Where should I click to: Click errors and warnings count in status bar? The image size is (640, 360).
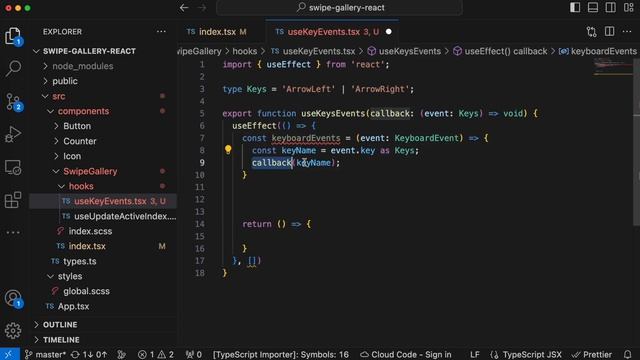point(156,354)
